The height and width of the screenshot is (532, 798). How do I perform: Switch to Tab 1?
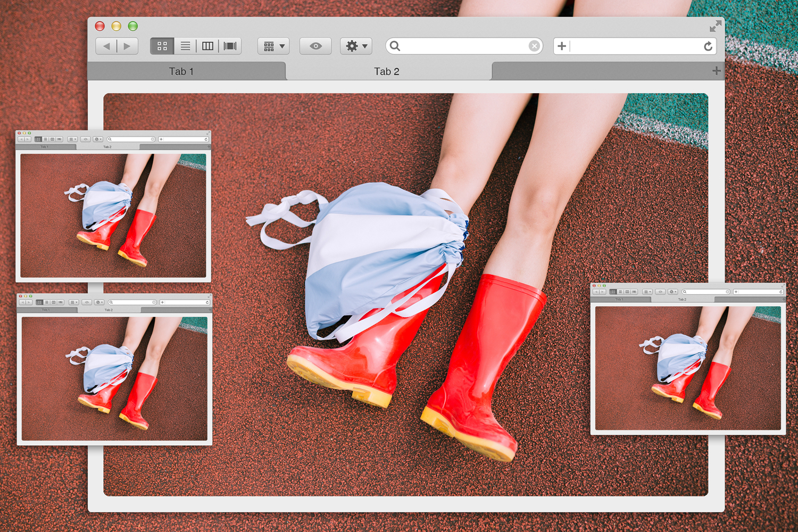tap(181, 71)
